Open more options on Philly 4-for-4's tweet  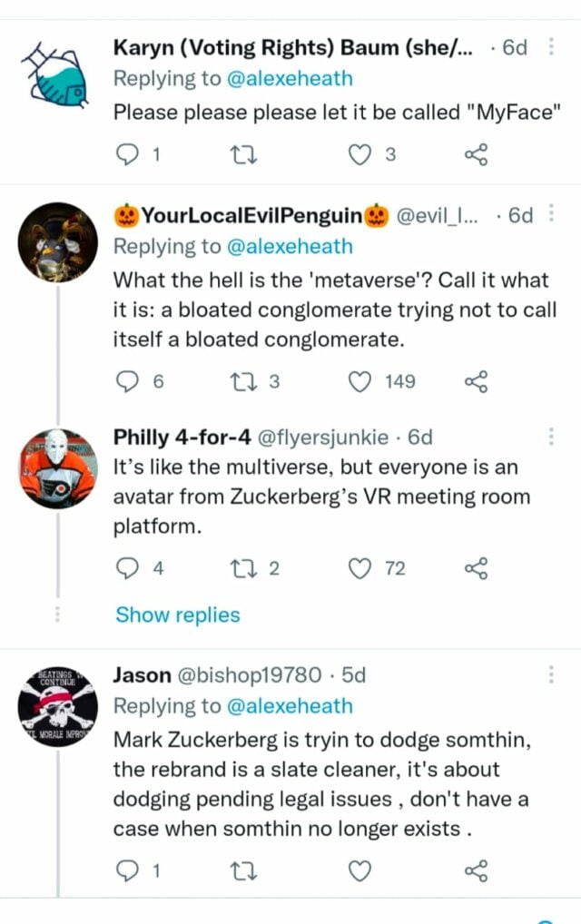pyautogui.click(x=551, y=438)
